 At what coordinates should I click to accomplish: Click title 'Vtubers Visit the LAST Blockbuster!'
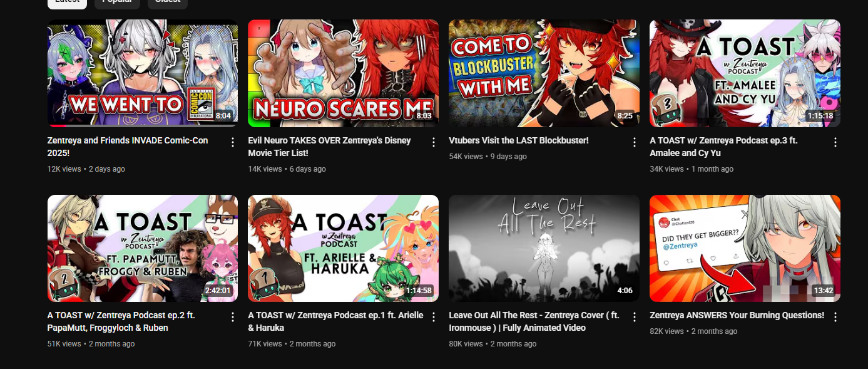519,140
